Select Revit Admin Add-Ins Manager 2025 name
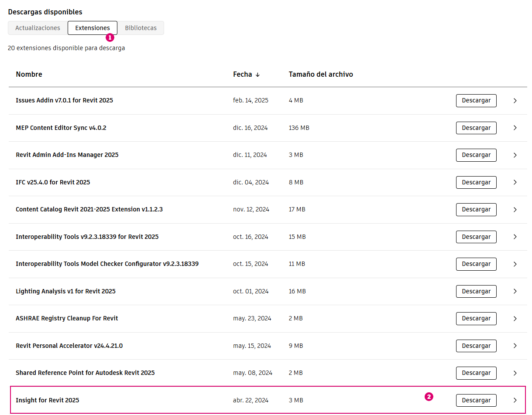The width and height of the screenshot is (532, 415). (x=67, y=155)
